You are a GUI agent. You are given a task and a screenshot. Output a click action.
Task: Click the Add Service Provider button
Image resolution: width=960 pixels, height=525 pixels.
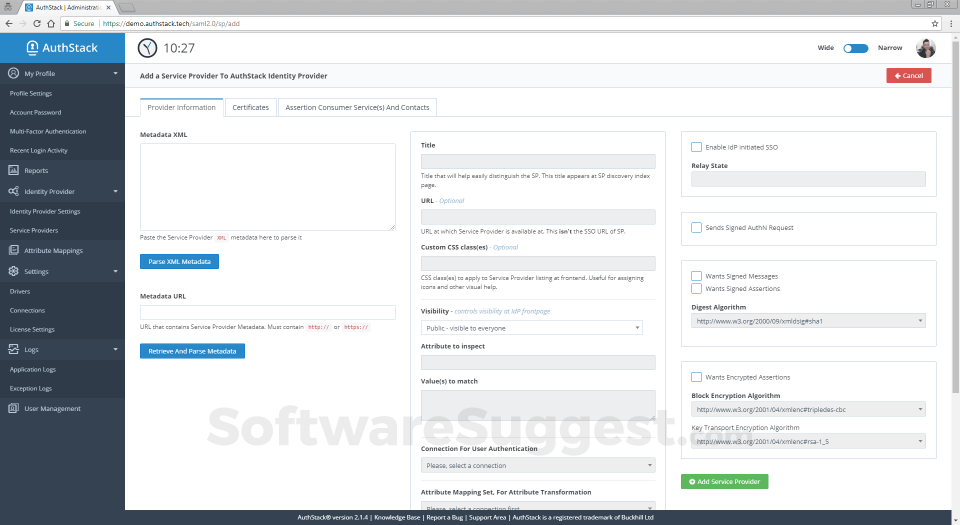(x=724, y=482)
